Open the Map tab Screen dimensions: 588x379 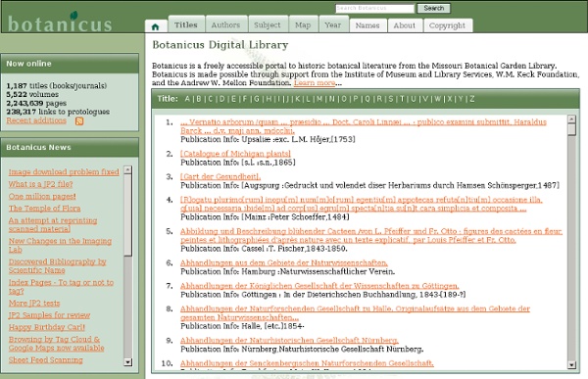point(303,24)
